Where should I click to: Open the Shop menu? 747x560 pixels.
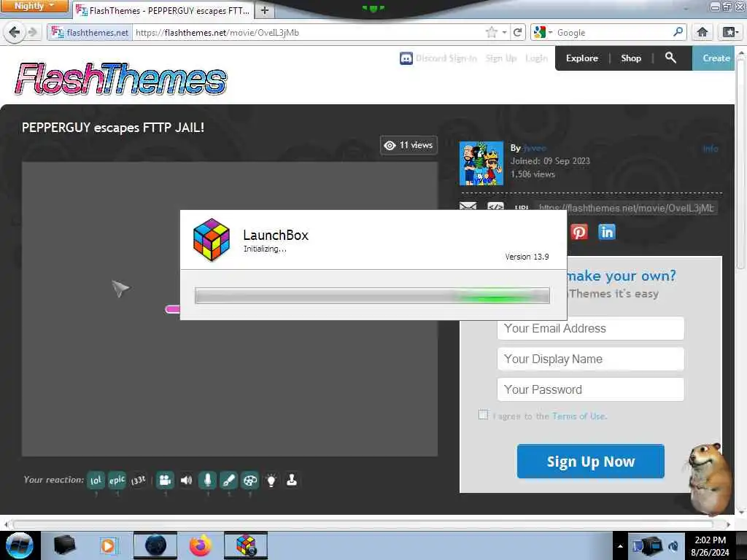click(631, 58)
